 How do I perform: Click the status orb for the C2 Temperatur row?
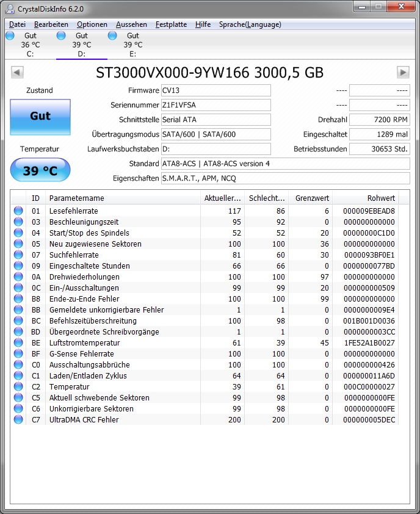[x=18, y=386]
